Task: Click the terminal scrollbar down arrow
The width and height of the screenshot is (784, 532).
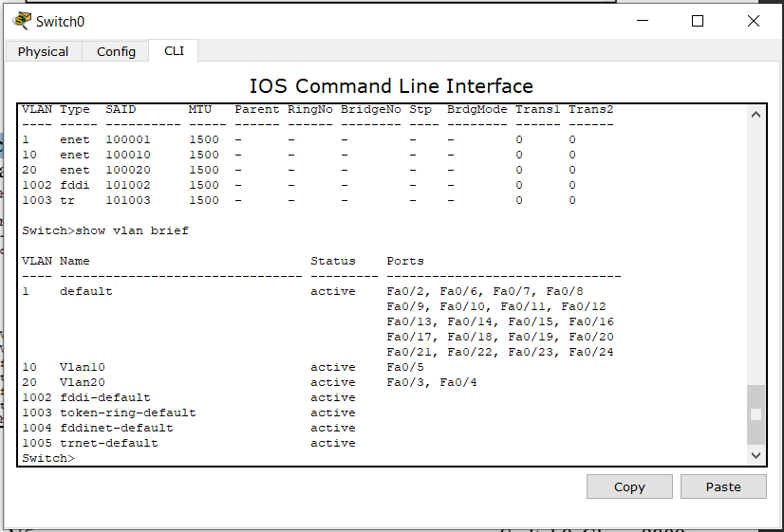Action: click(x=756, y=455)
